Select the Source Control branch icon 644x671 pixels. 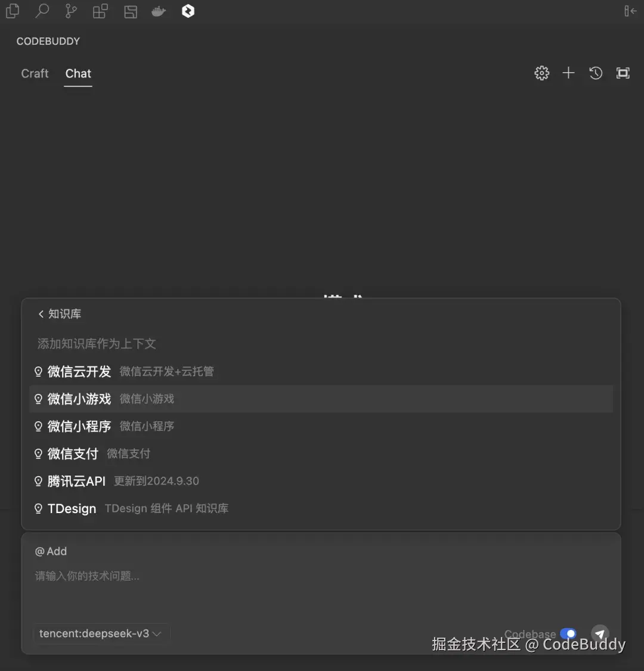[x=71, y=11]
